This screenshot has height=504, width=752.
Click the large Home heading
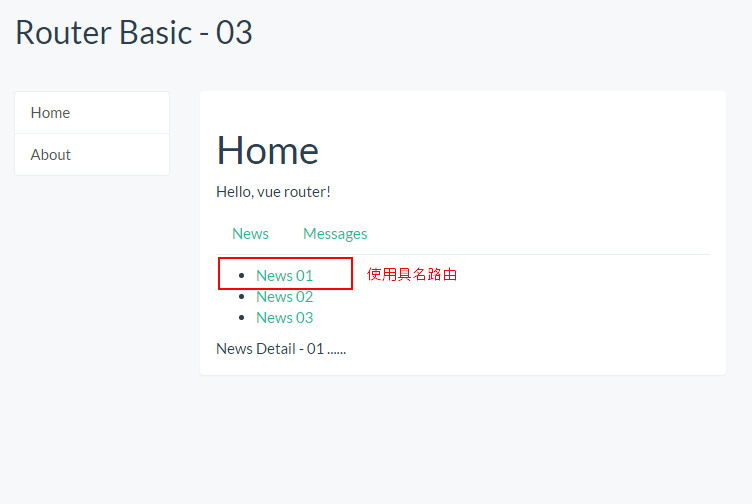tap(267, 150)
